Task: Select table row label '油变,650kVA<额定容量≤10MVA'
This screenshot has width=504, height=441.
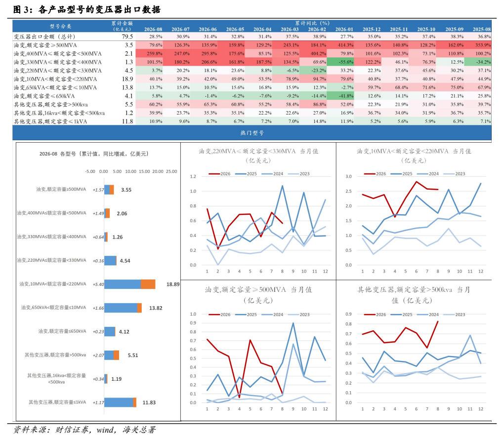Action: 55,87
